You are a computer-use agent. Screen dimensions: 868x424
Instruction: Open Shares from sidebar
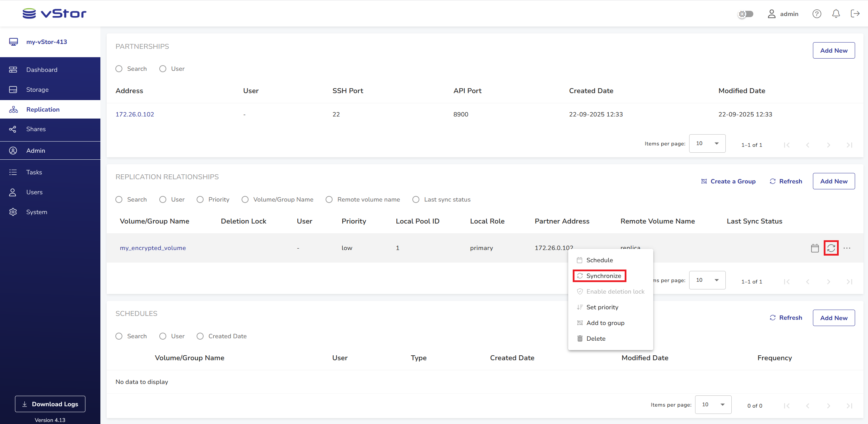click(x=36, y=129)
